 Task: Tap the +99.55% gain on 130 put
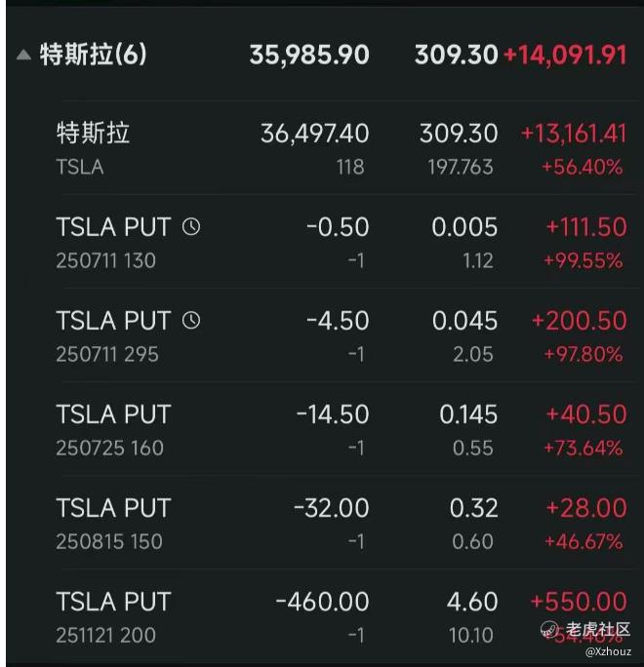pyautogui.click(x=584, y=260)
